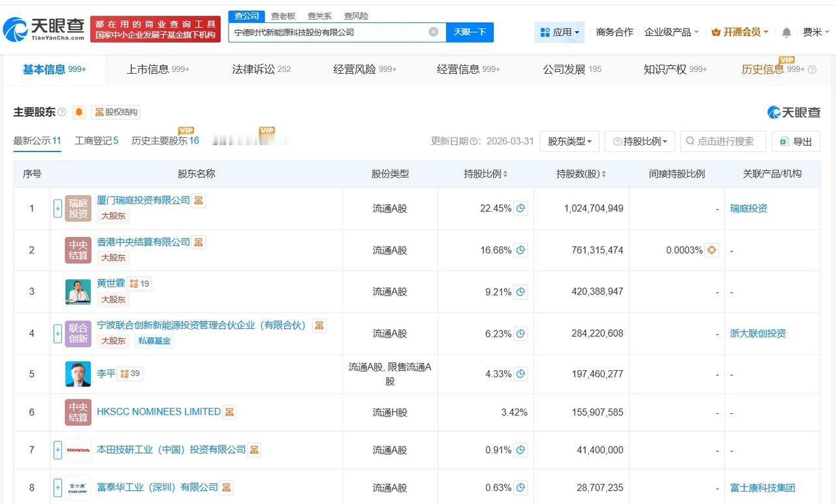
Task: Open pie chart icon for 22.45% holding
Action: (x=521, y=208)
